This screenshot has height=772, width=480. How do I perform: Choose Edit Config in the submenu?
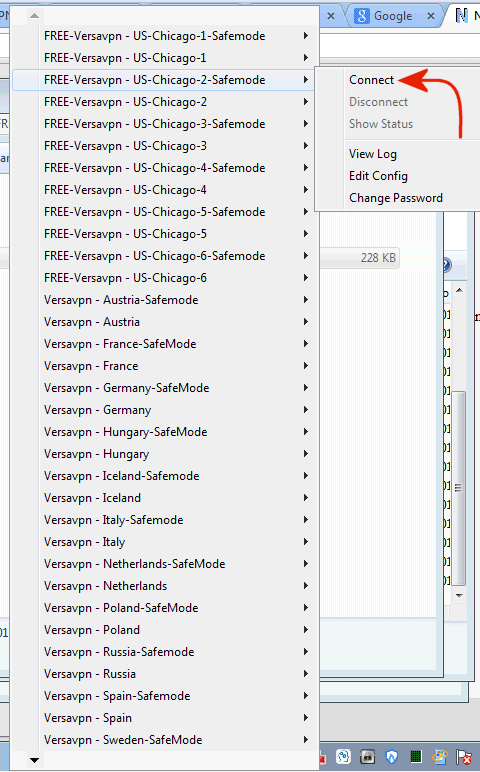coord(378,176)
